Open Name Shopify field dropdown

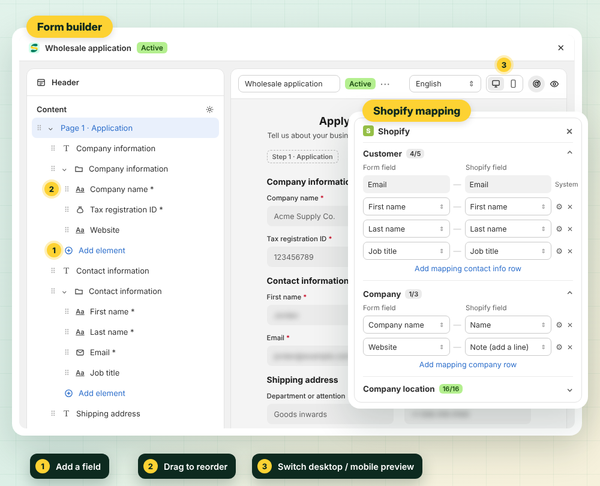[508, 325]
